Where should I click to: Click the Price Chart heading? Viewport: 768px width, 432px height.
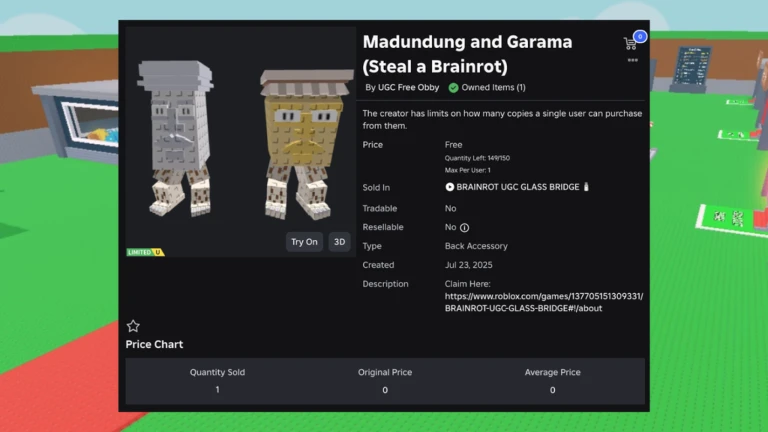[x=154, y=344]
